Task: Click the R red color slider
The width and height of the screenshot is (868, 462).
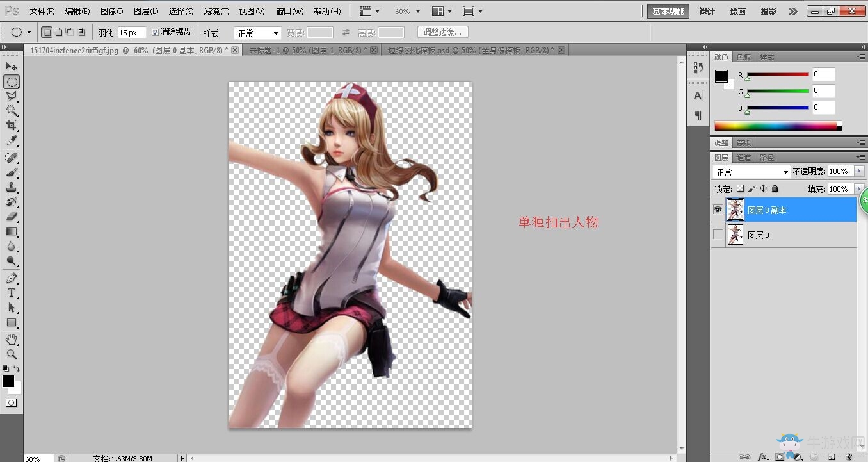Action: [x=778, y=75]
